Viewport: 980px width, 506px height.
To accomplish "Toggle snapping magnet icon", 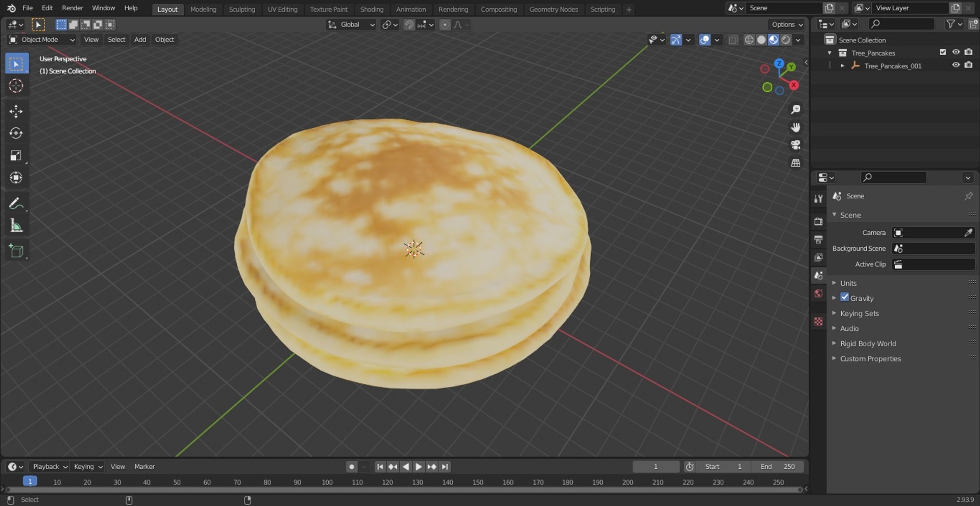I will (x=409, y=25).
